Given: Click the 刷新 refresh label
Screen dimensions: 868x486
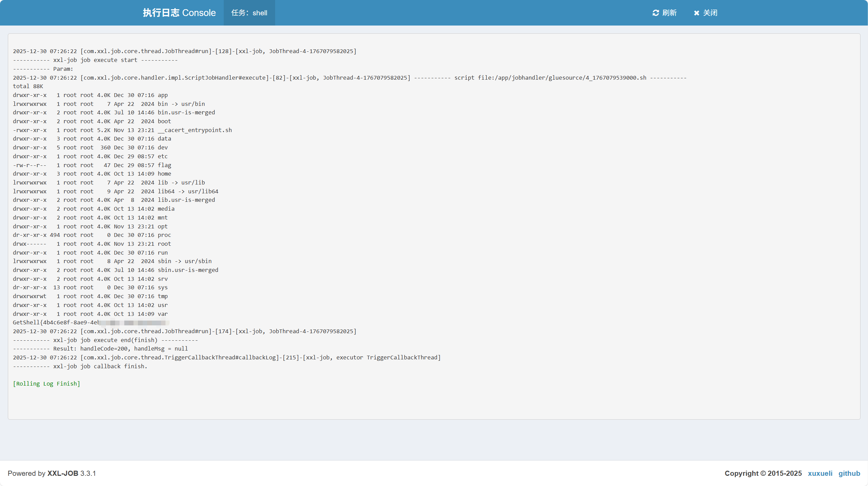Looking at the screenshot, I should [669, 13].
